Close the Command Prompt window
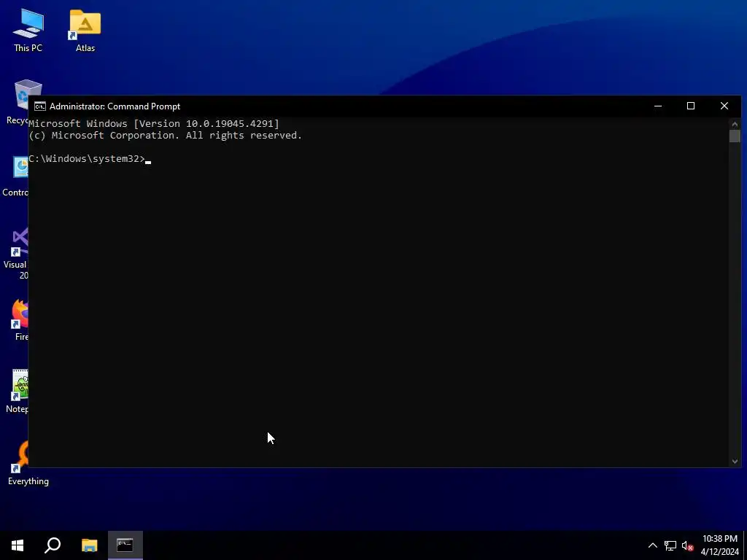The width and height of the screenshot is (747, 560). (724, 106)
